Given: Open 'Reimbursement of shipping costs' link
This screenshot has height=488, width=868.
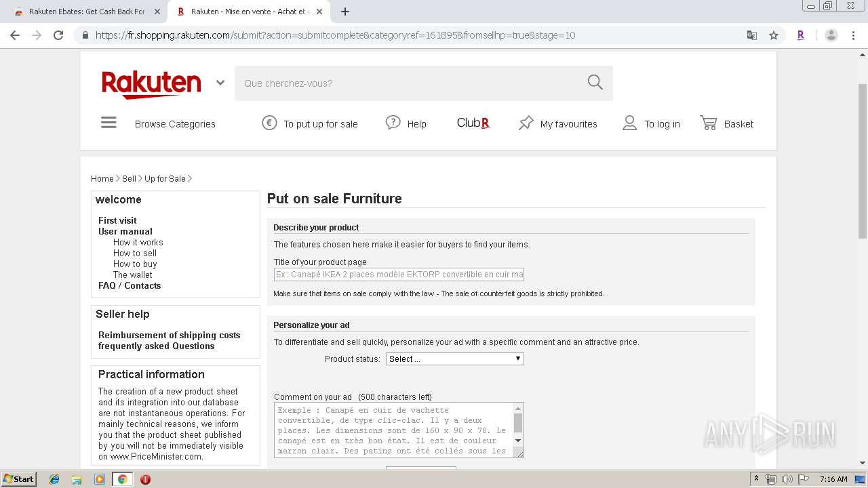Looking at the screenshot, I should point(170,335).
